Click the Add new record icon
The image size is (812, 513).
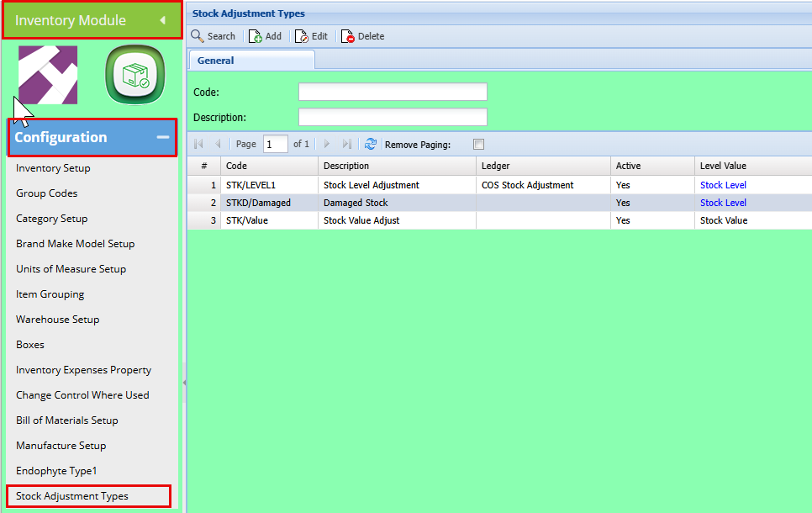coord(256,36)
